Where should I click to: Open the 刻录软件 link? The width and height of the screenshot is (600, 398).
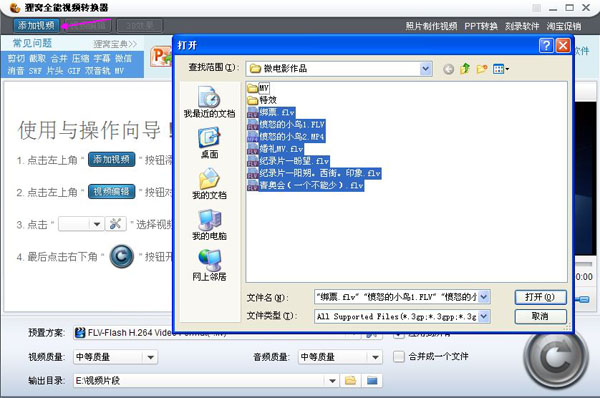(522, 26)
